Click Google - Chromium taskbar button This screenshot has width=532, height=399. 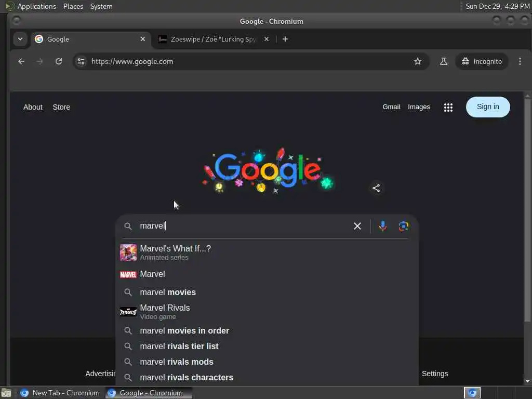tap(149, 393)
